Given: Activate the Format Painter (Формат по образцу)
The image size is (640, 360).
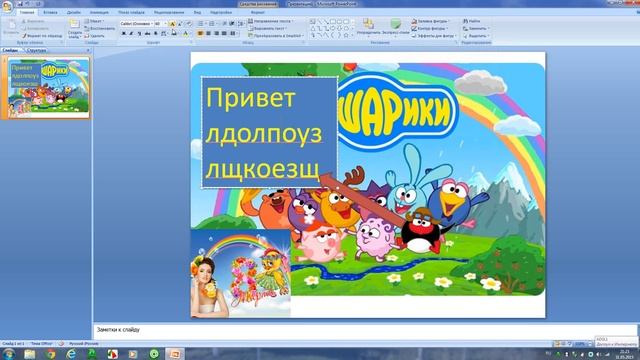Looking at the screenshot, I should click(42, 36).
